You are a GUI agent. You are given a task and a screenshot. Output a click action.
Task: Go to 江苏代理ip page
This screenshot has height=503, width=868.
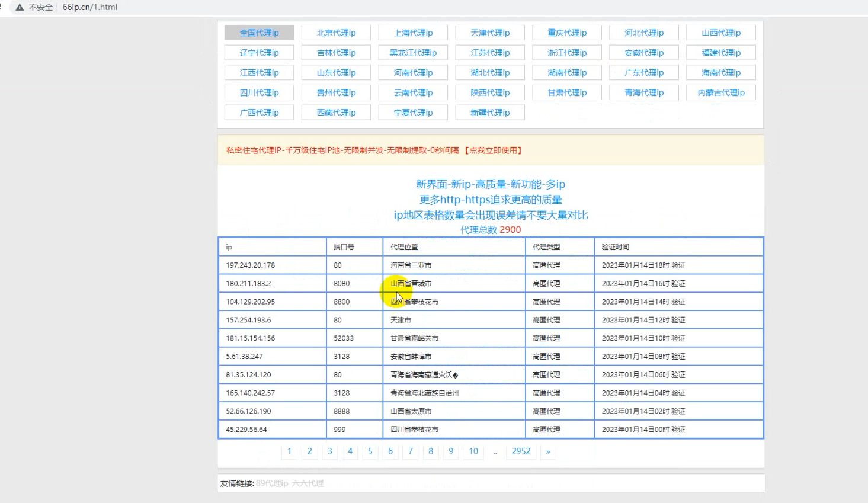click(490, 53)
